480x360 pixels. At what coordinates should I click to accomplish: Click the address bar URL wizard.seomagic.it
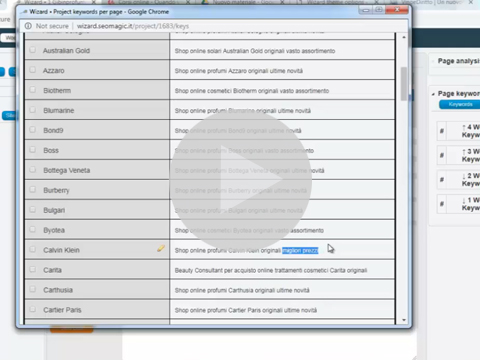point(133,26)
